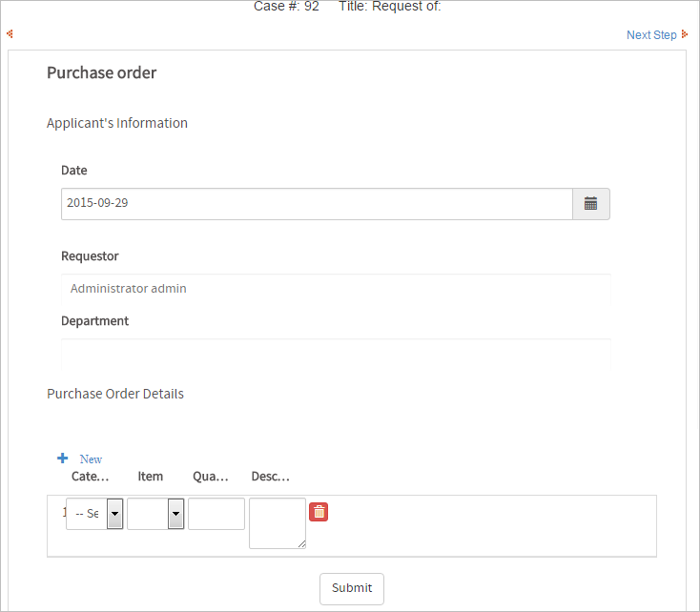The width and height of the screenshot is (700, 612).
Task: Click the Item column header
Action: pyautogui.click(x=150, y=477)
